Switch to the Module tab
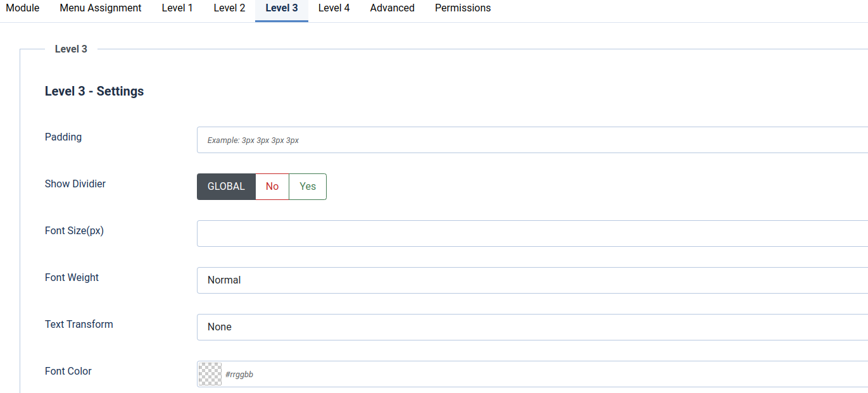 [23, 8]
